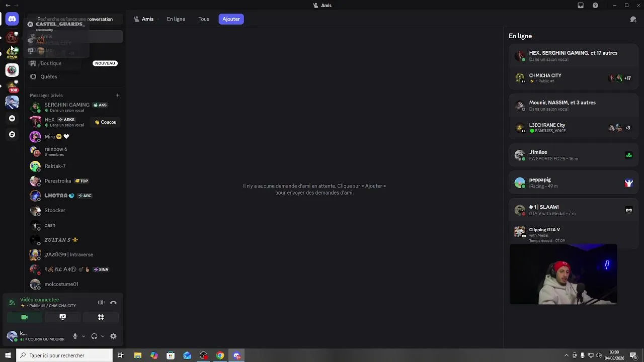Show hidden system tray icons
Image resolution: width=644 pixels, height=362 pixels.
567,355
